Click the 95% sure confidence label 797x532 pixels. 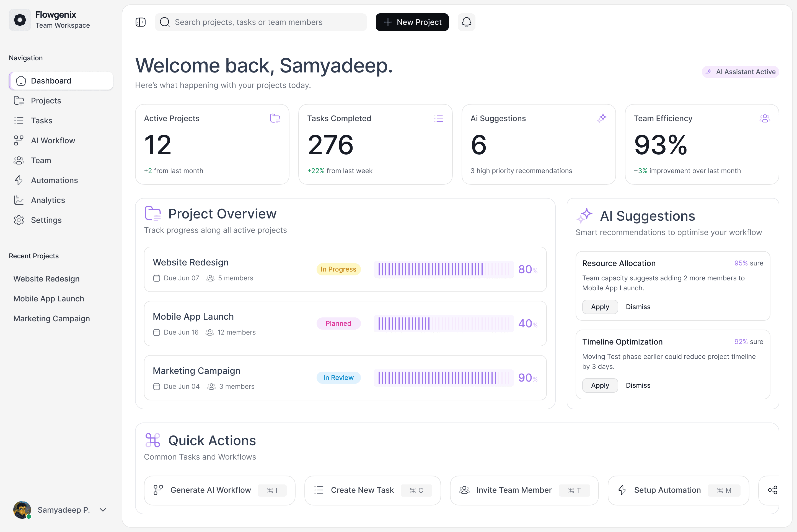749,263
